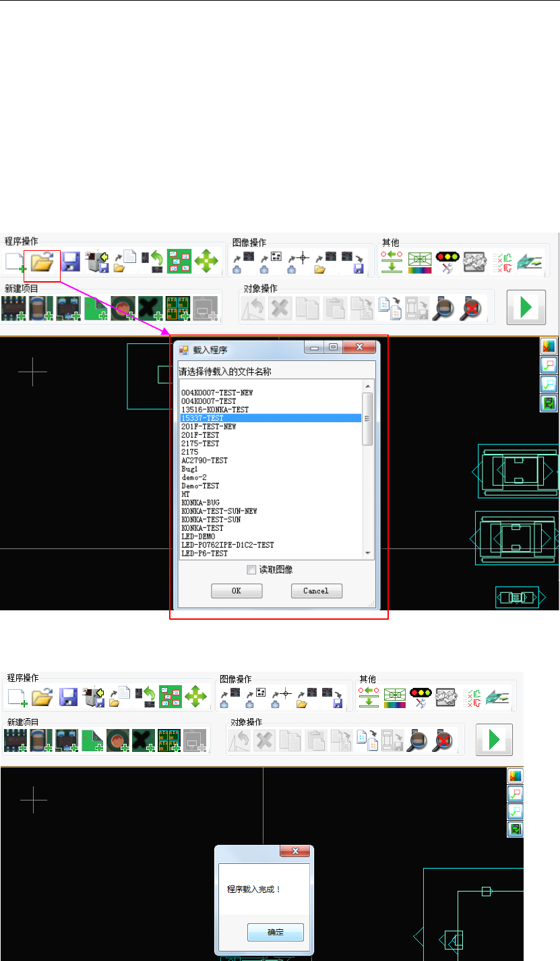Click Cancel in the 载入程序 dialog

pyautogui.click(x=316, y=591)
